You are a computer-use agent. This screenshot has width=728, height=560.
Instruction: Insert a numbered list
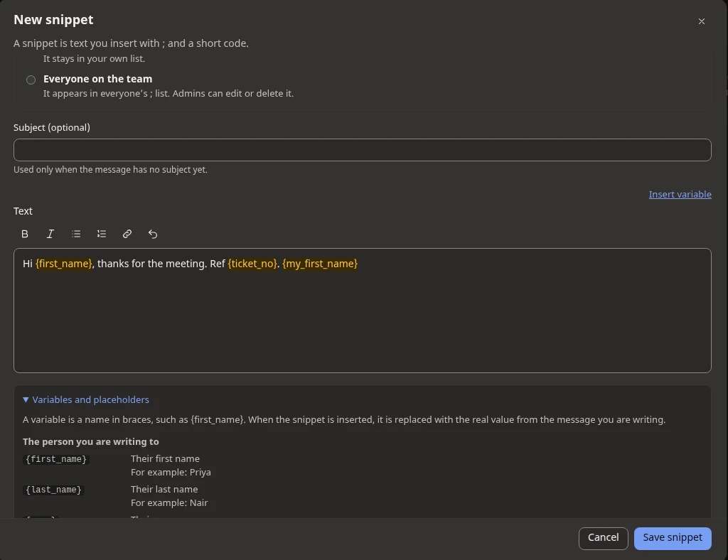102,234
